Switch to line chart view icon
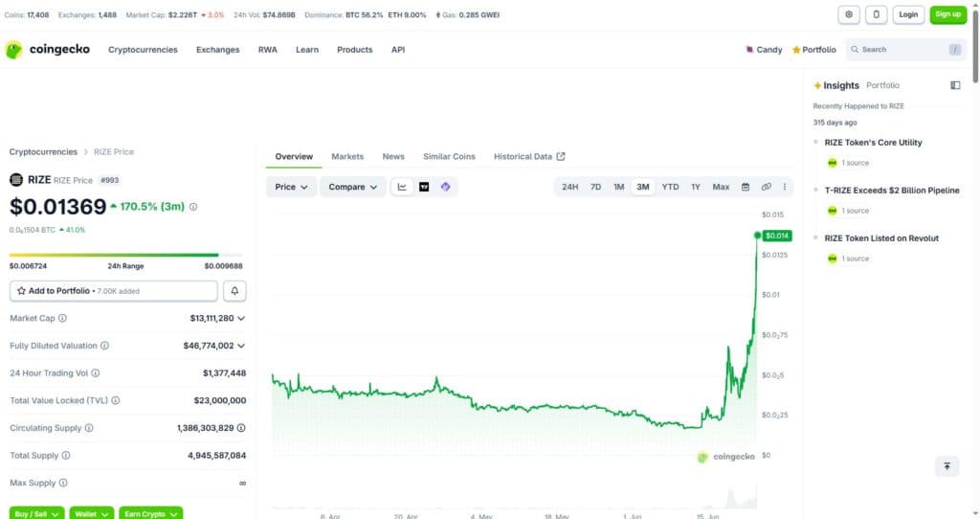980x519 pixels. [402, 187]
